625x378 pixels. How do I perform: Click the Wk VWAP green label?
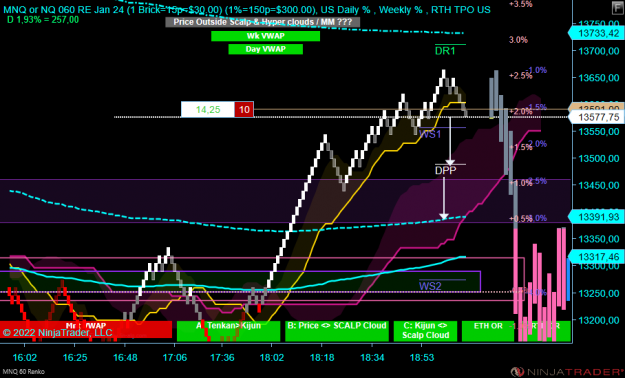tap(265, 36)
